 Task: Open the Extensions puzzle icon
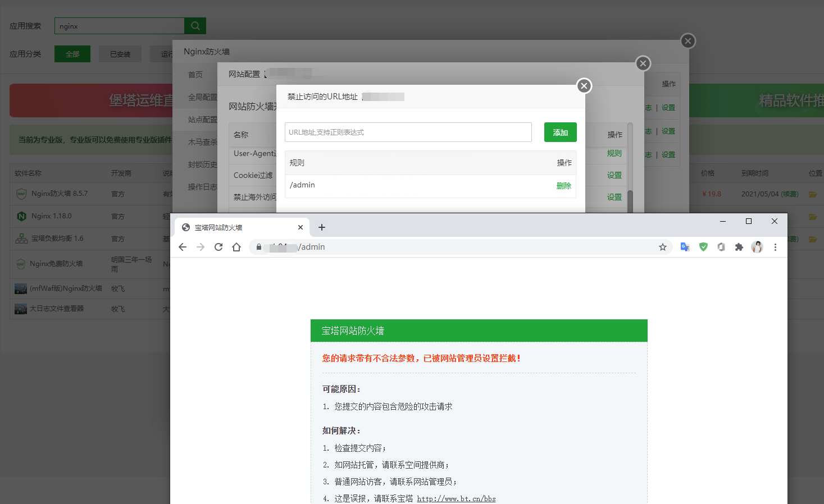pyautogui.click(x=739, y=247)
